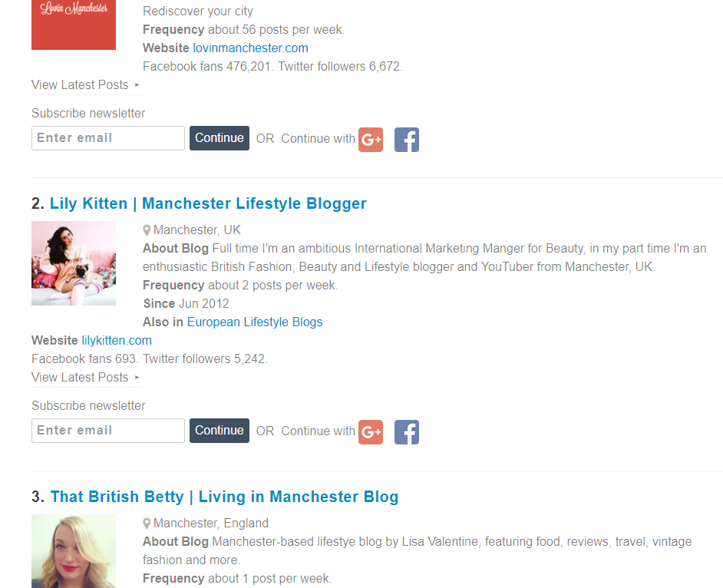This screenshot has width=723, height=588.
Task: Click Google Plus icon under Lily Kitten
Action: pyautogui.click(x=371, y=432)
